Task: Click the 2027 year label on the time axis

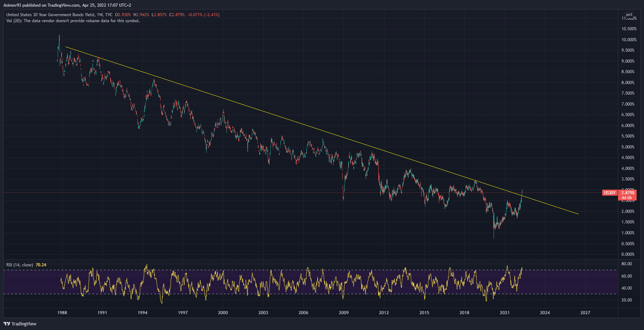Action: click(585, 313)
